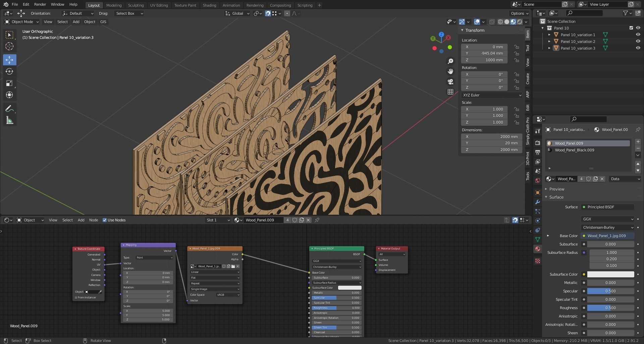Open the Global transform orientation dropdown

click(237, 13)
